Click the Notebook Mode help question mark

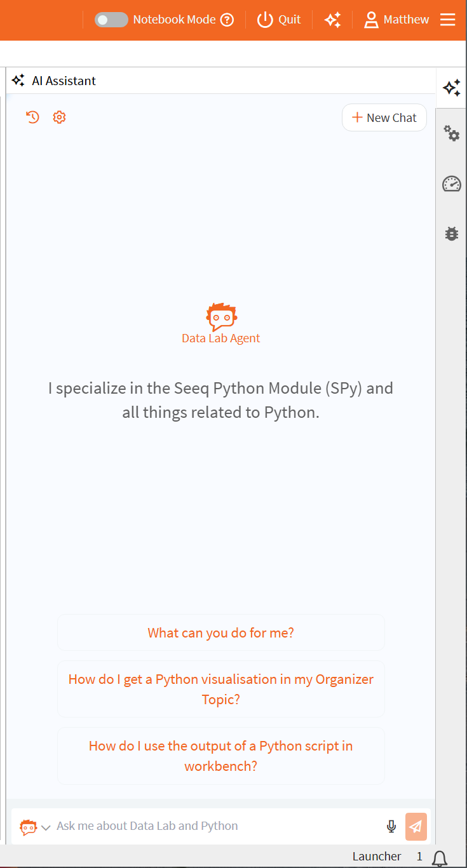click(227, 20)
